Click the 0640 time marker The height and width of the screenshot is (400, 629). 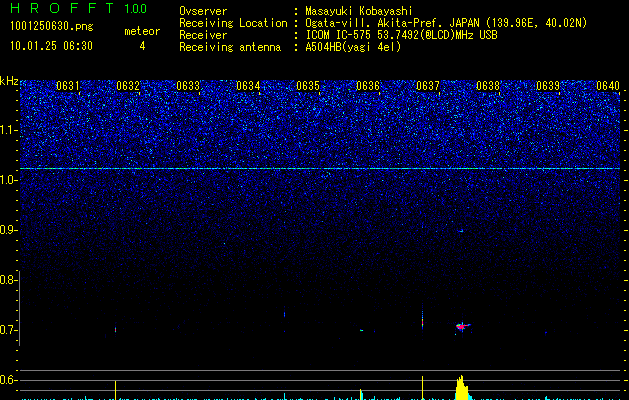(608, 86)
